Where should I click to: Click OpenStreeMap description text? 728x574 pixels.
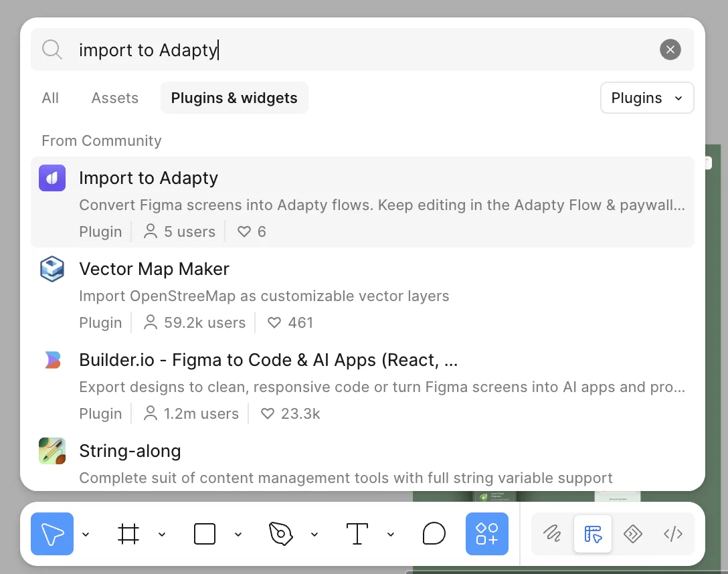pyautogui.click(x=264, y=296)
